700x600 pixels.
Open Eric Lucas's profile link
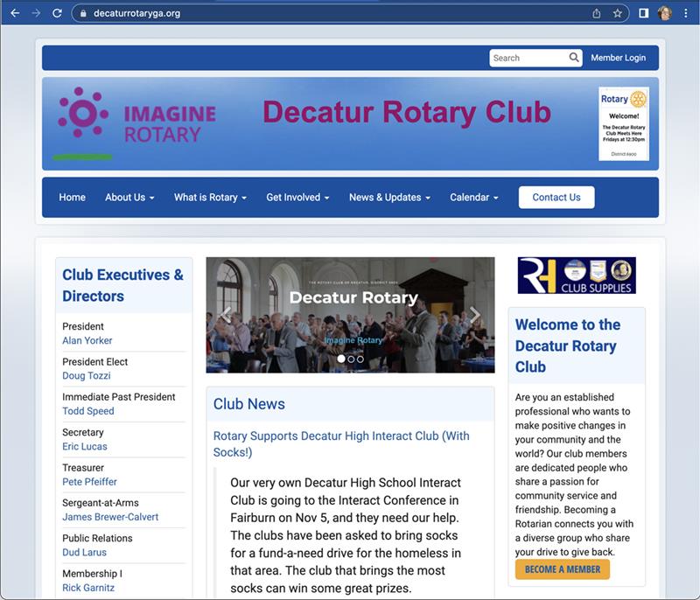pyautogui.click(x=85, y=446)
